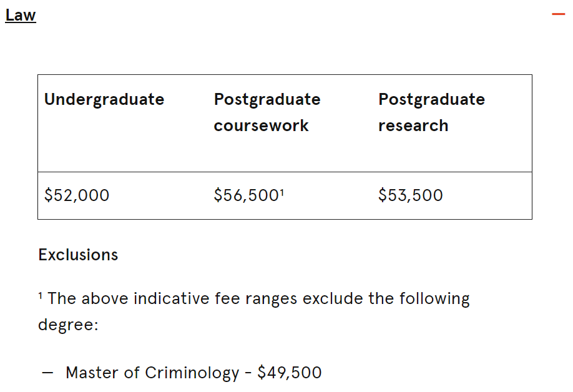Click footnote superscript 1 beside $56,500
The image size is (573, 392).
[x=282, y=192]
